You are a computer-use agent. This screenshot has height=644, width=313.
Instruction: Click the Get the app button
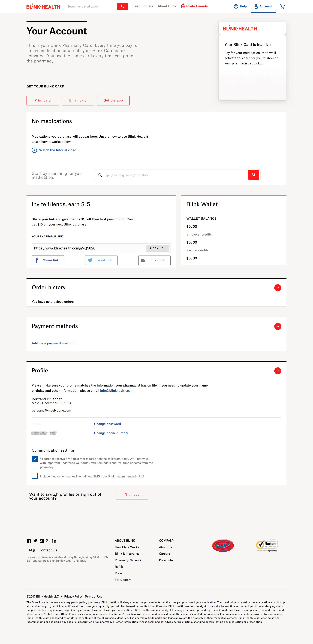(x=113, y=101)
